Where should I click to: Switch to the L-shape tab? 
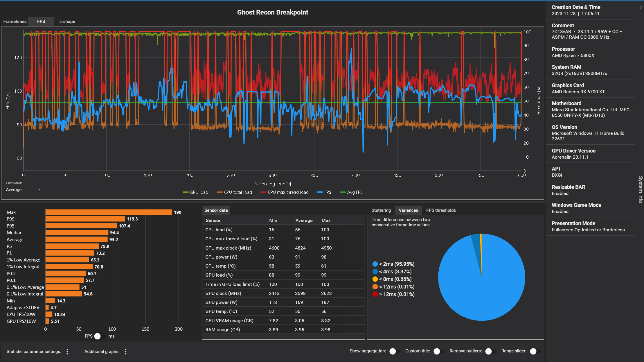click(67, 21)
